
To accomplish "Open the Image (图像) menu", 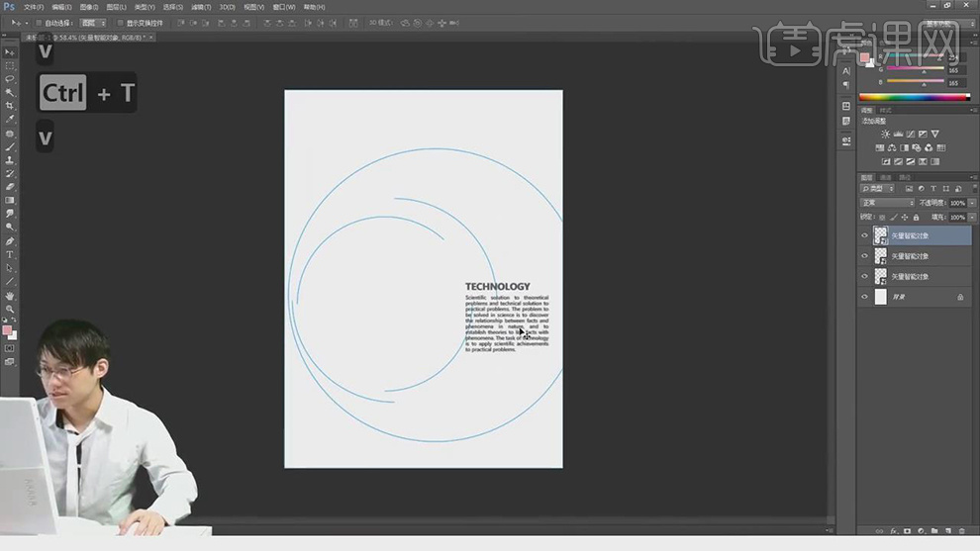I will tap(89, 7).
